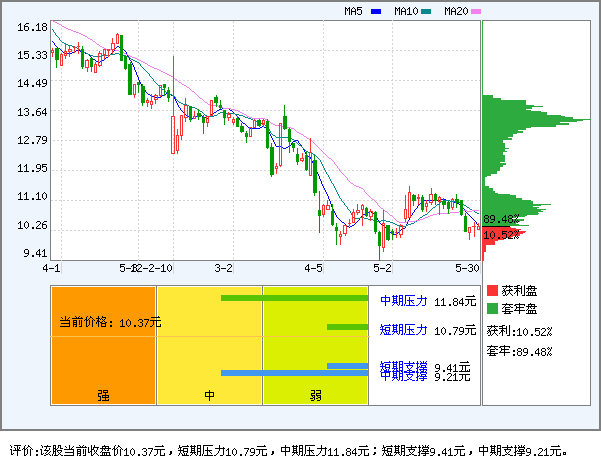601x456 pixels.
Task: Click the 获利盘 legend text
Action: [x=519, y=291]
